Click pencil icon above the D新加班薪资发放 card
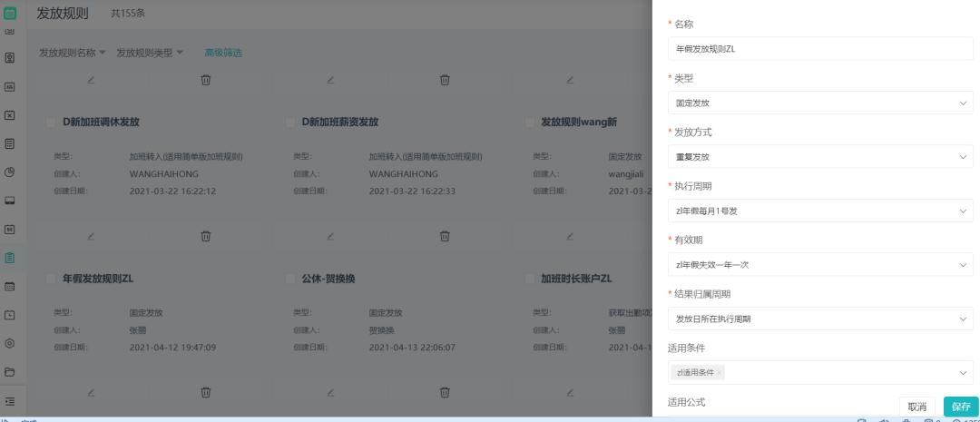The width and height of the screenshot is (980, 422). 330,80
